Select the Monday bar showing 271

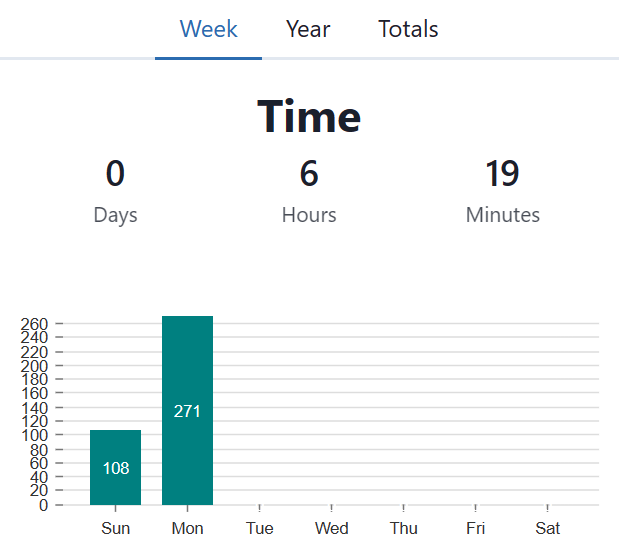click(188, 410)
